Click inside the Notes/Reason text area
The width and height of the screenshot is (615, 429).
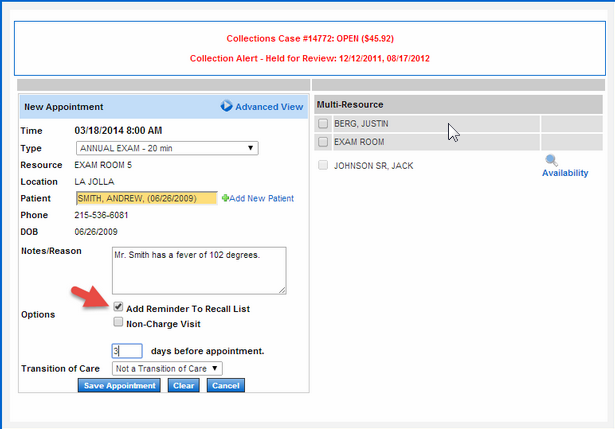click(199, 270)
